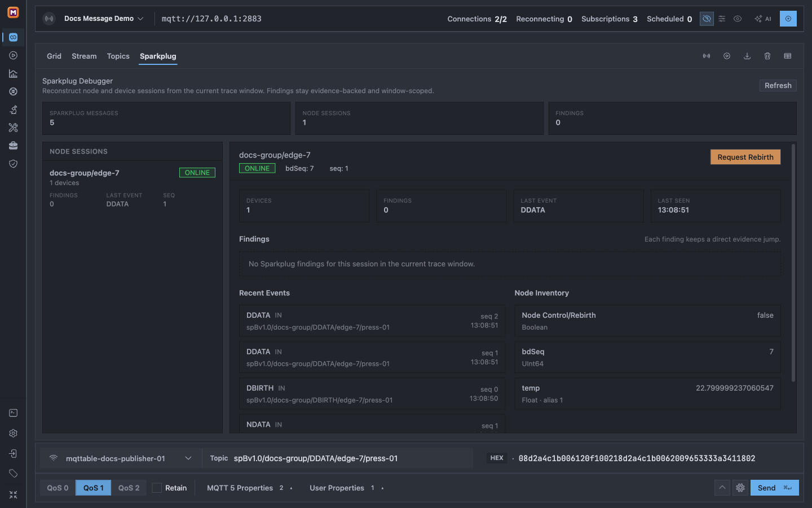Toggle the crossed-eye hide button
The image size is (812, 508).
[707, 19]
